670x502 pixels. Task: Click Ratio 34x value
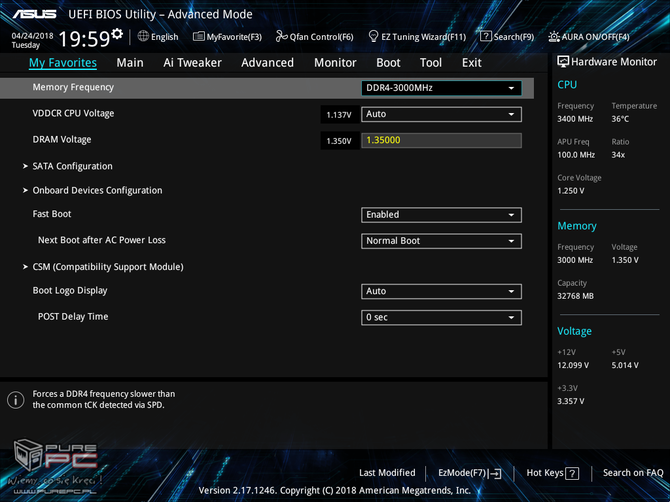coord(618,155)
